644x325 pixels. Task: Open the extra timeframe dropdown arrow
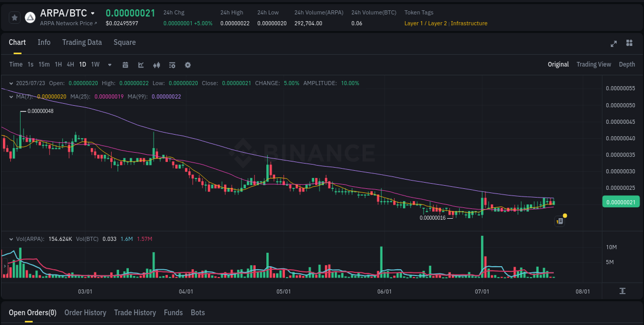pyautogui.click(x=109, y=64)
